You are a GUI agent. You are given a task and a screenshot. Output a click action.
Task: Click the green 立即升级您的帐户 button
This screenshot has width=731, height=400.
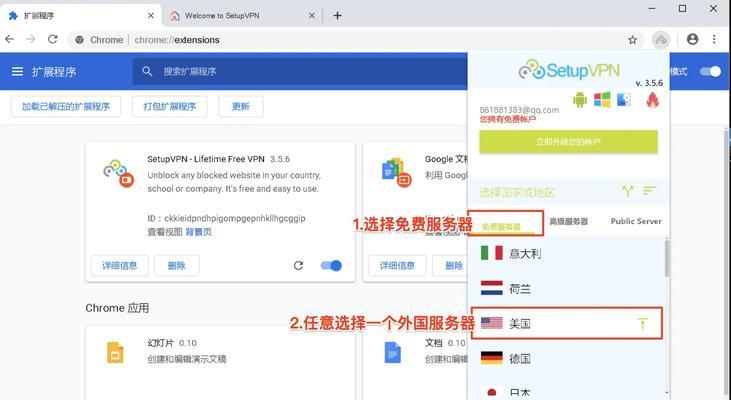tap(568, 142)
